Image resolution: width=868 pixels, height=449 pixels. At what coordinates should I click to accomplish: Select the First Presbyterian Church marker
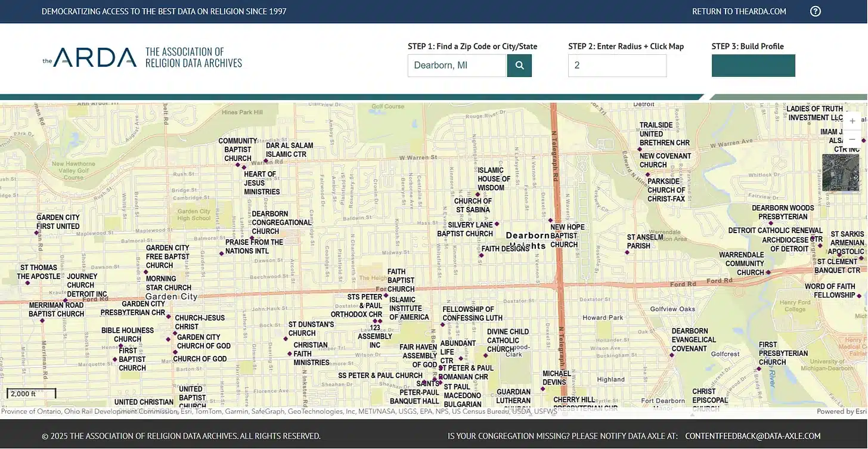(759, 369)
